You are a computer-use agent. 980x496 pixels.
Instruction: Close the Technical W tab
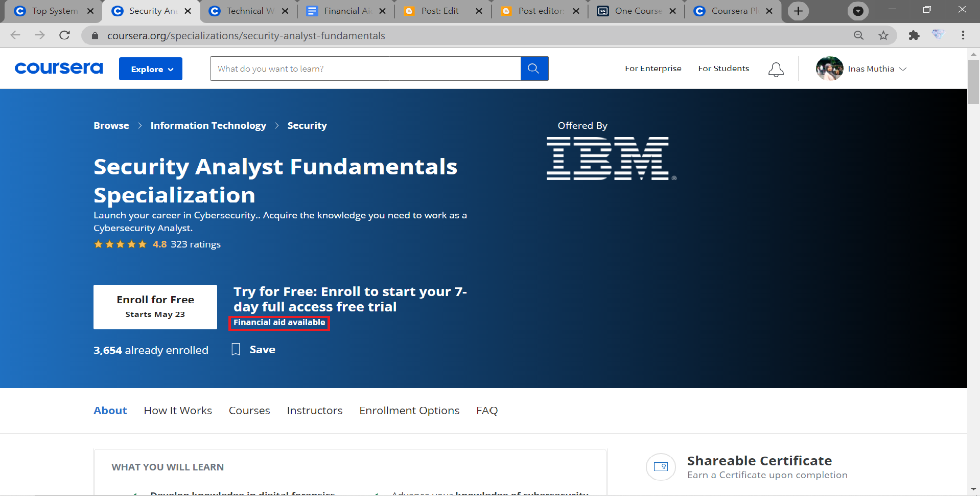(285, 11)
